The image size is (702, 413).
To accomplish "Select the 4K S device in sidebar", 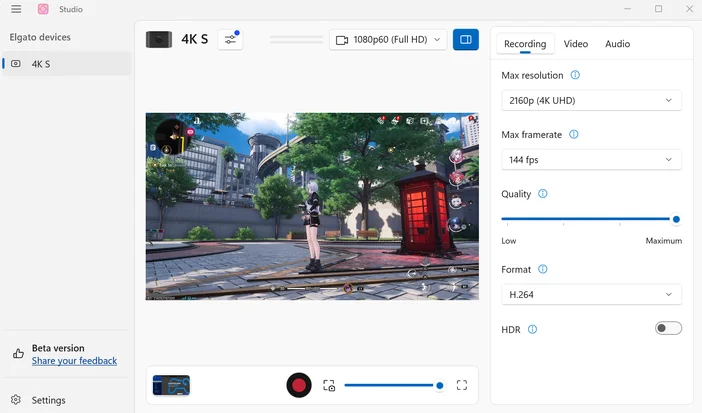I will (x=66, y=64).
